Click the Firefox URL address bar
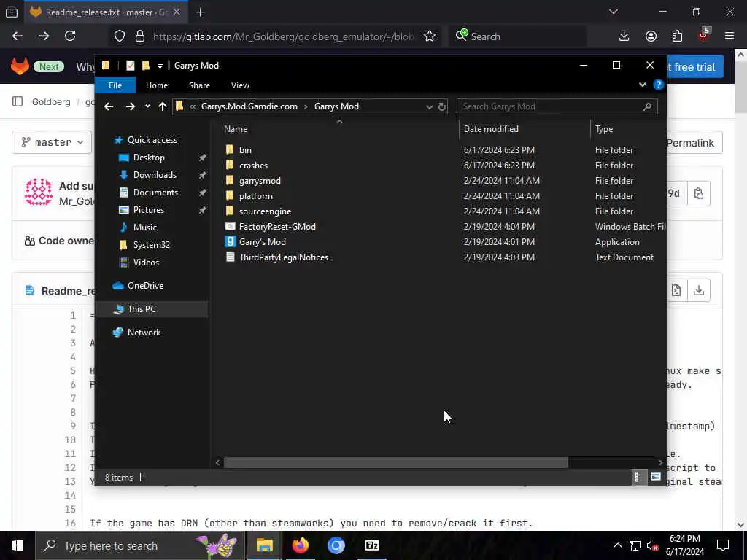747x560 pixels. tap(283, 36)
